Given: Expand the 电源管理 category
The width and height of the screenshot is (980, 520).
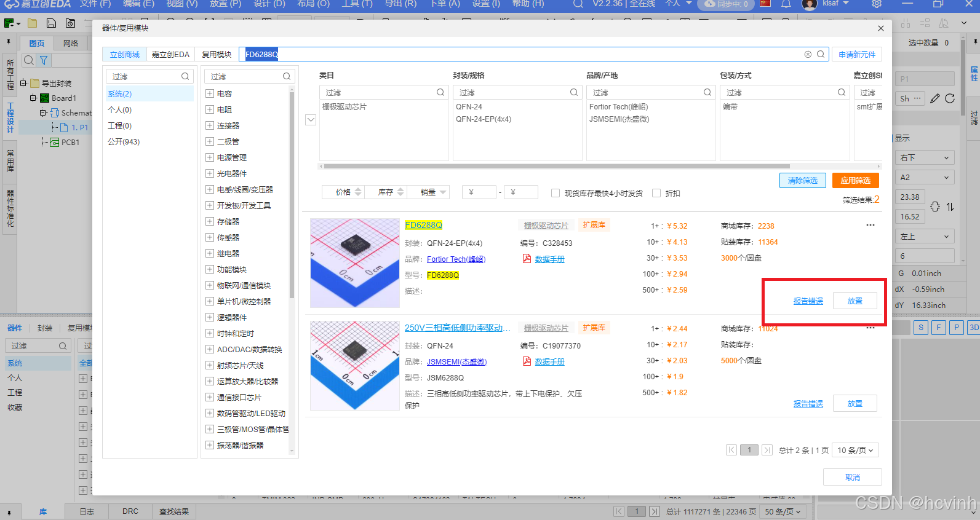Looking at the screenshot, I should click(210, 157).
